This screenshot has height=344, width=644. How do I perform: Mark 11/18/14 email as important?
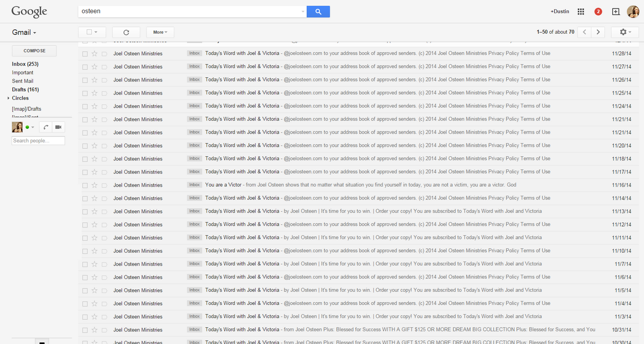click(104, 159)
